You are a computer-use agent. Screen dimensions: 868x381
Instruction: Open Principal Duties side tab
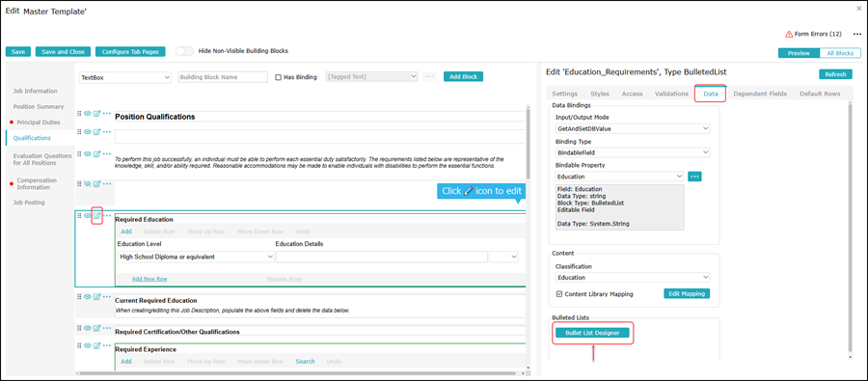39,122
